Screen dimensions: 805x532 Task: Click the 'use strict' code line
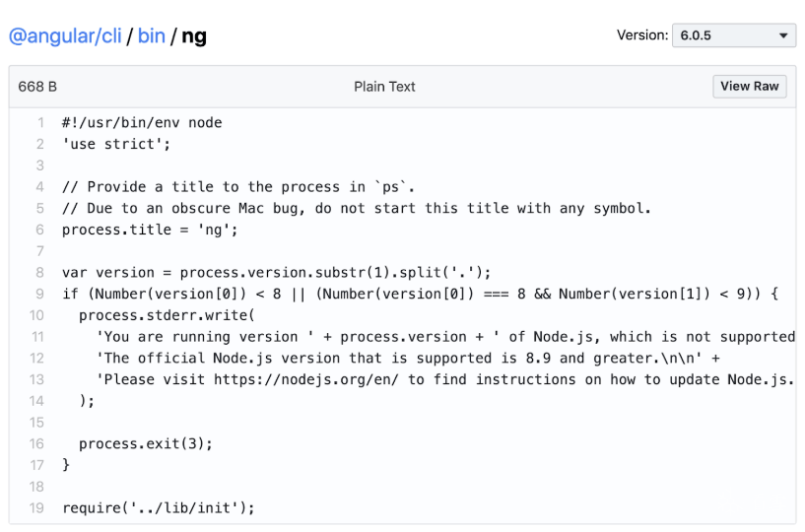pos(116,144)
